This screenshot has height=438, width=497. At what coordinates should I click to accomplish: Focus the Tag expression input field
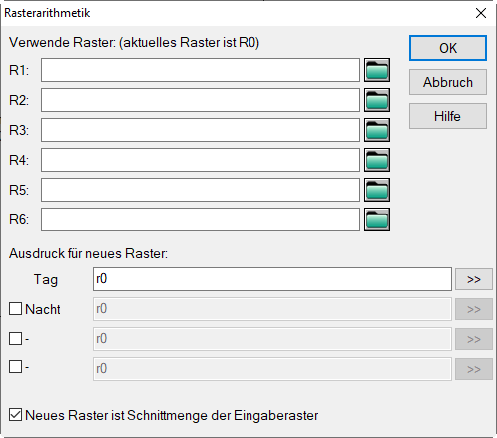pyautogui.click(x=272, y=279)
